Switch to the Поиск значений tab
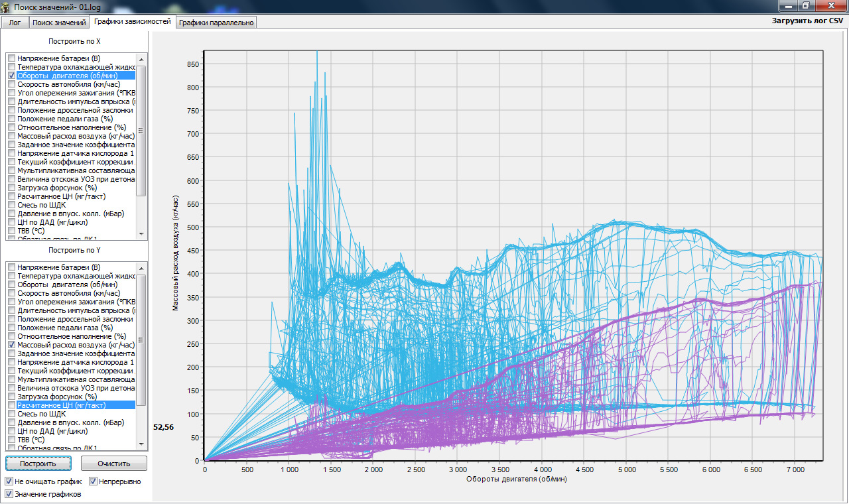 tap(60, 23)
